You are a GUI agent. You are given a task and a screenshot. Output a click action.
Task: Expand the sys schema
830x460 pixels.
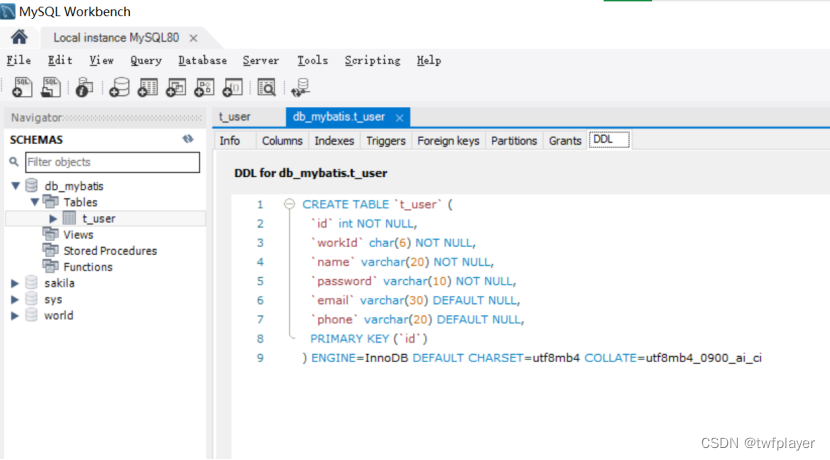[15, 299]
